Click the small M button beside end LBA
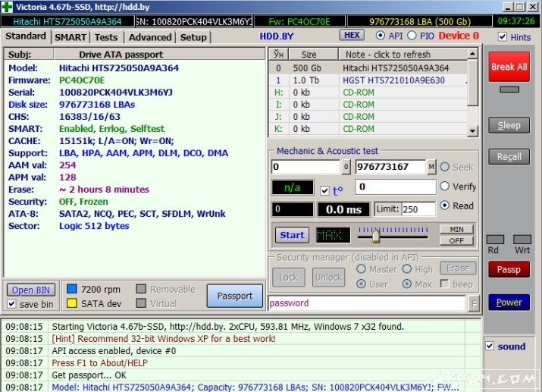This screenshot has width=542, height=392. coord(431,167)
